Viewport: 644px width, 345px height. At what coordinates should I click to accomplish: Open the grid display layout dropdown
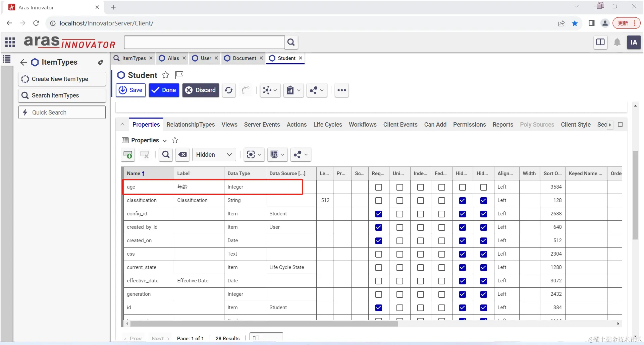[x=277, y=154]
